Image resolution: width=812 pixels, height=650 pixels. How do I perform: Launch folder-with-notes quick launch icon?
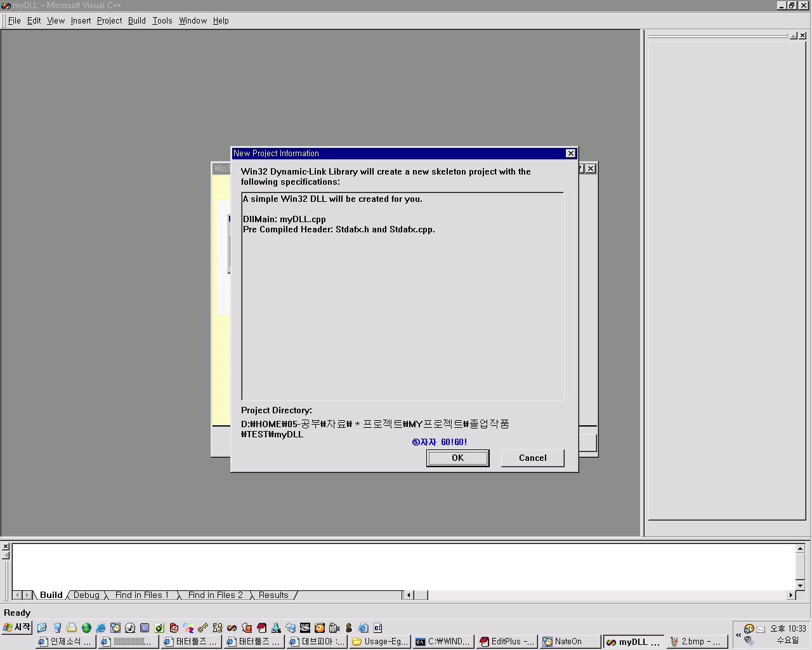pyautogui.click(x=72, y=628)
